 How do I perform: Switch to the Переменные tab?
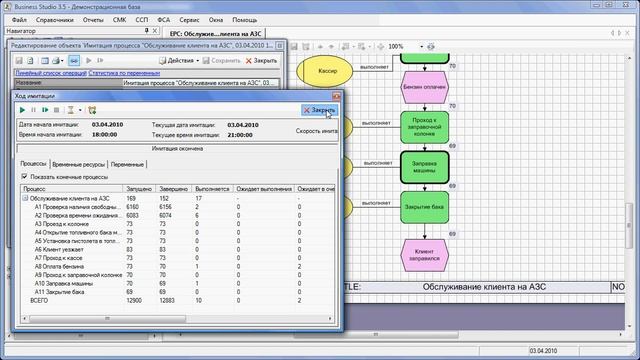click(127, 164)
